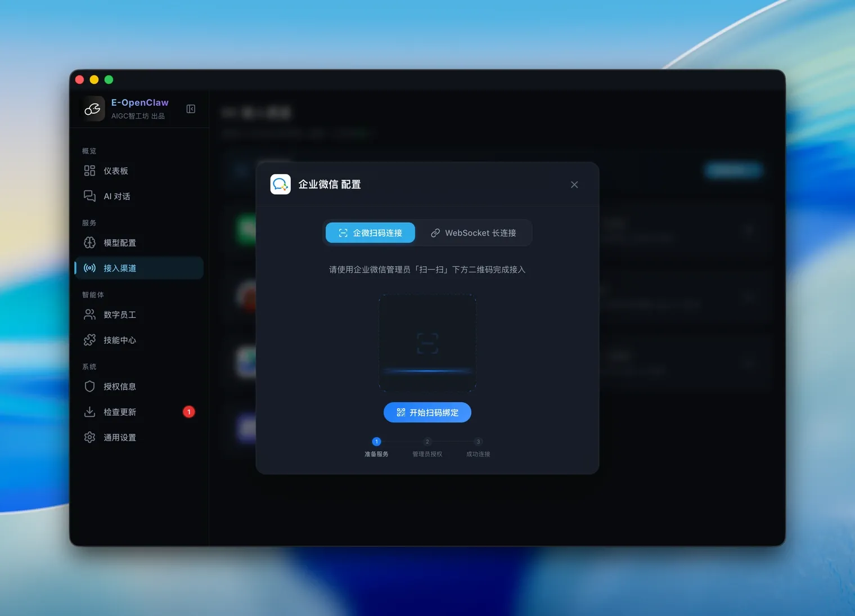Click the 接入渠道 broadcast icon
This screenshot has width=855, height=616.
(89, 268)
